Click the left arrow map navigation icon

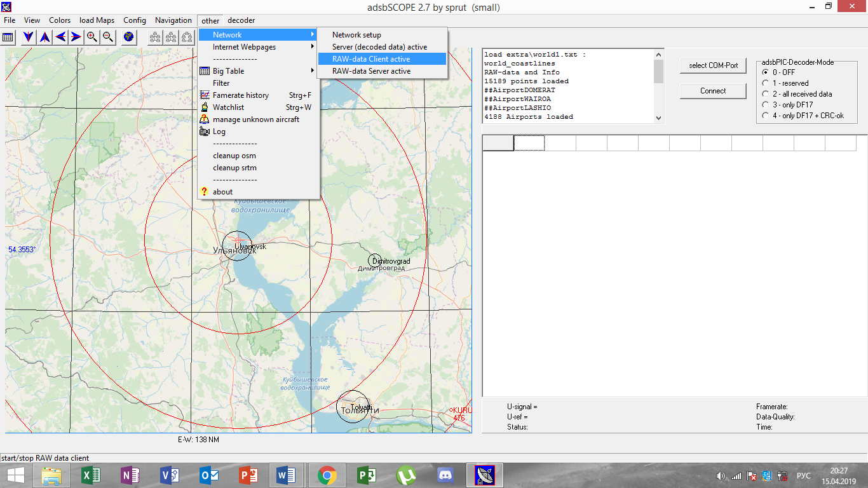pos(60,37)
